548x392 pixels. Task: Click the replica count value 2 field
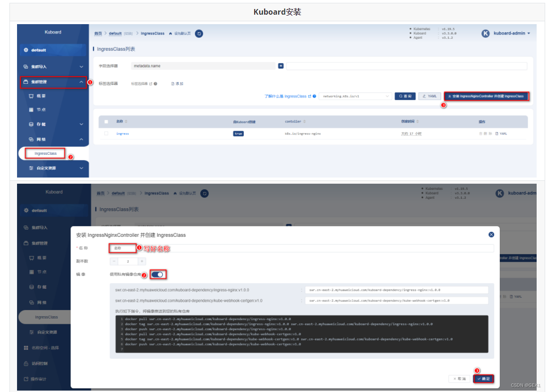pyautogui.click(x=128, y=261)
